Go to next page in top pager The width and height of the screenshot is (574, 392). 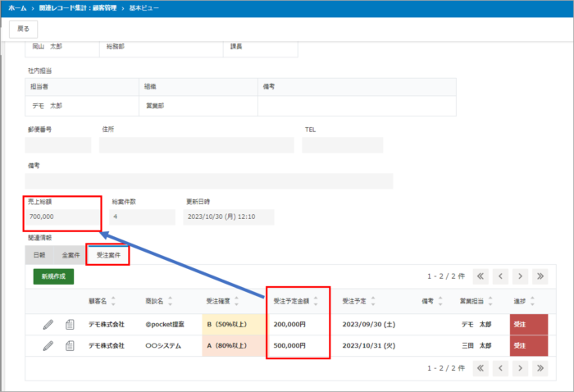[520, 276]
